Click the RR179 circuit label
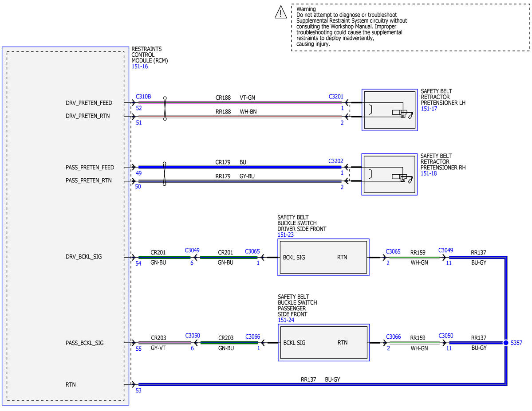The width and height of the screenshot is (532, 411). pos(223,176)
